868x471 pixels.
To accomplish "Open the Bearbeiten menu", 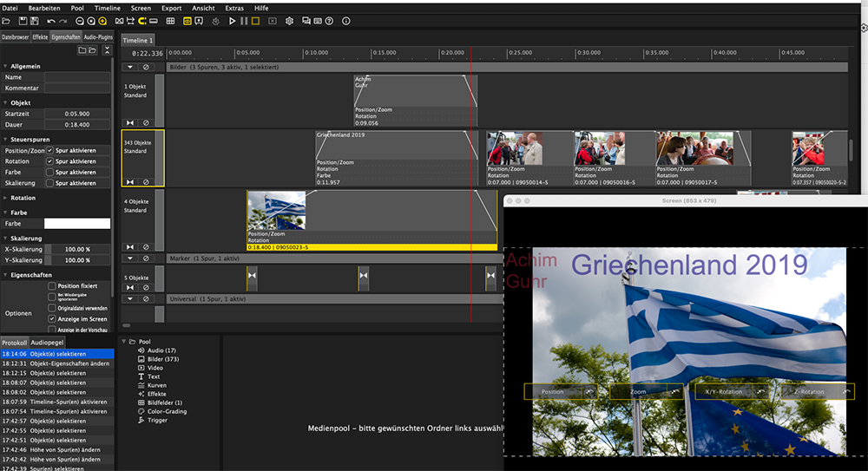I will coord(43,9).
